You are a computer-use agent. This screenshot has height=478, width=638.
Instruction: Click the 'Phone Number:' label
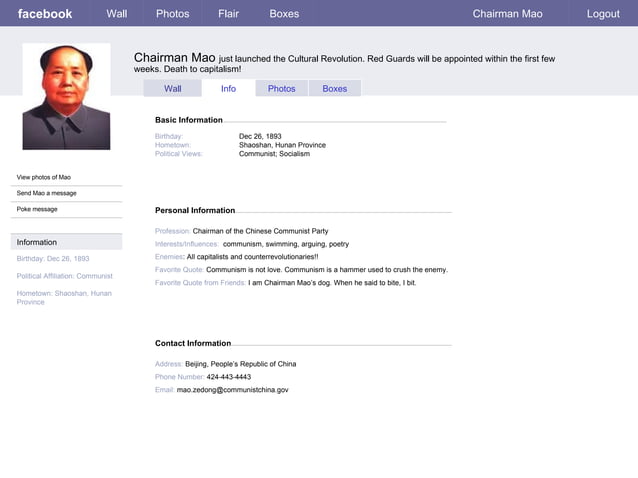point(179,377)
